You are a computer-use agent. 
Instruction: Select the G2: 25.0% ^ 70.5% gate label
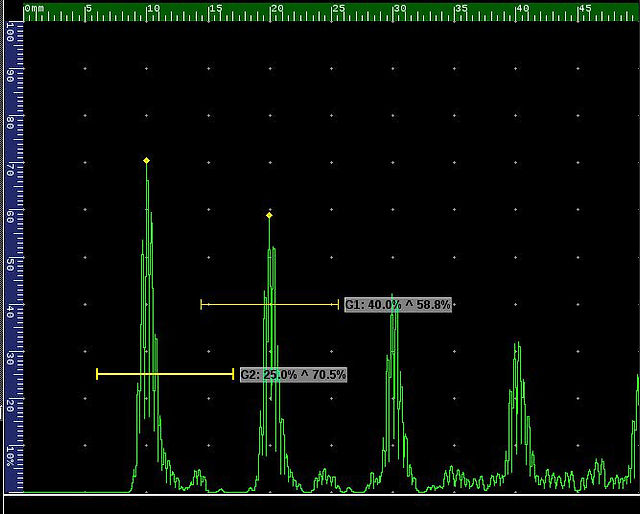click(293, 374)
